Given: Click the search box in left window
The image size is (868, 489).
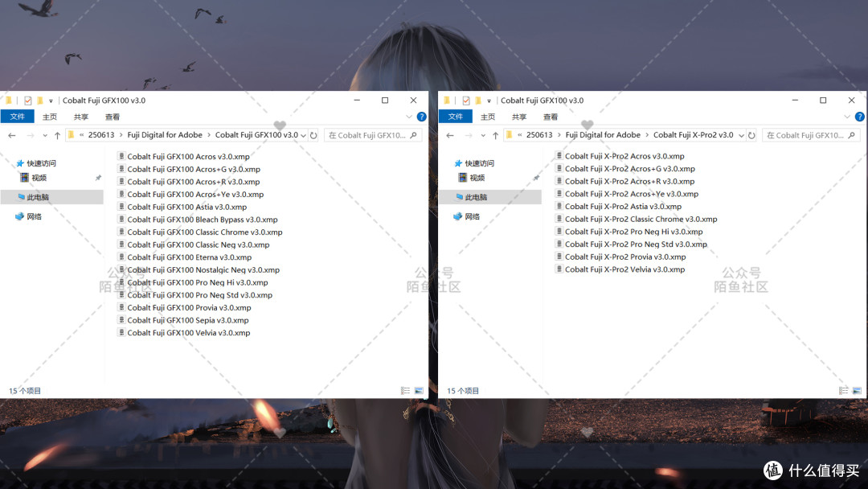Looking at the screenshot, I should pos(372,135).
